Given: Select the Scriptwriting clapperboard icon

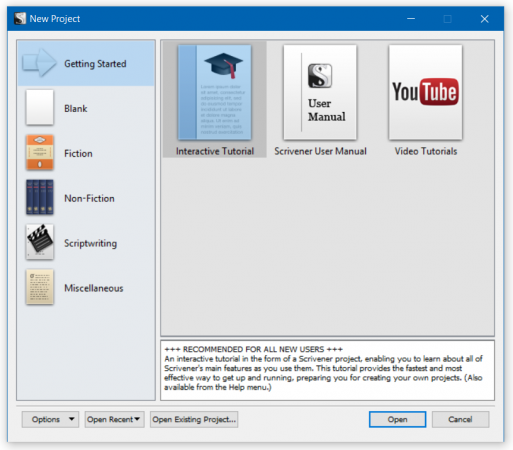Looking at the screenshot, I should [40, 242].
